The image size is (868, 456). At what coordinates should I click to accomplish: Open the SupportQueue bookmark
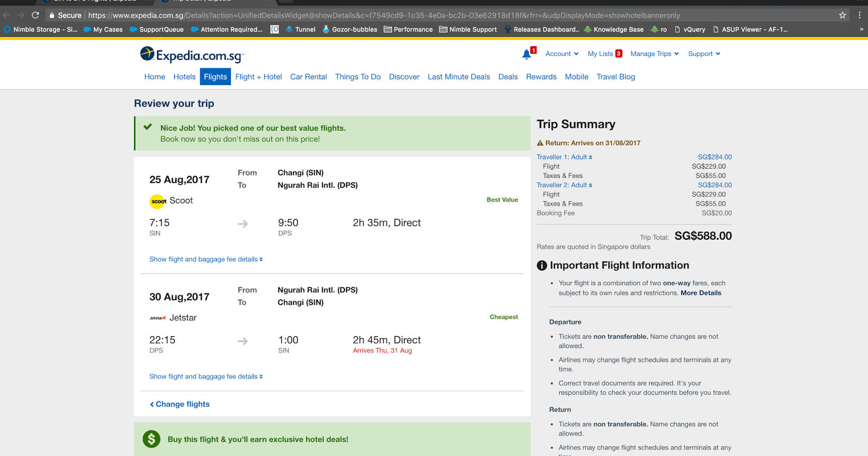tap(157, 29)
